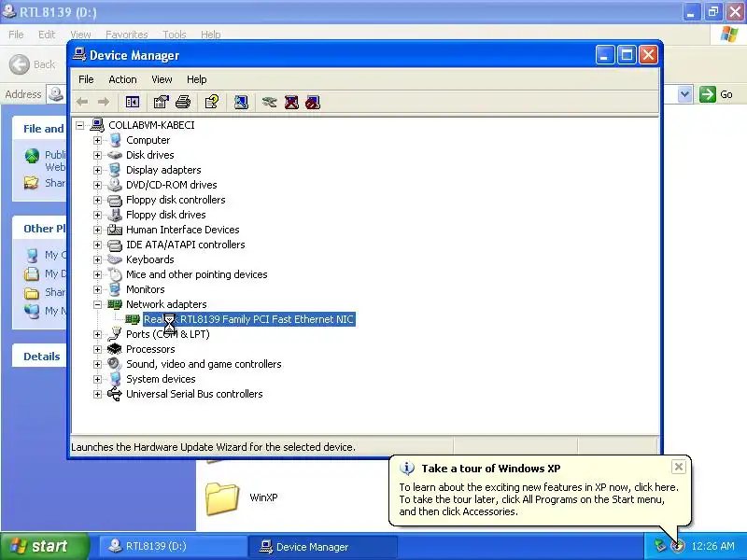Click the Forward arrow in Device Manager toolbar
Image resolution: width=747 pixels, height=560 pixels.
104,102
